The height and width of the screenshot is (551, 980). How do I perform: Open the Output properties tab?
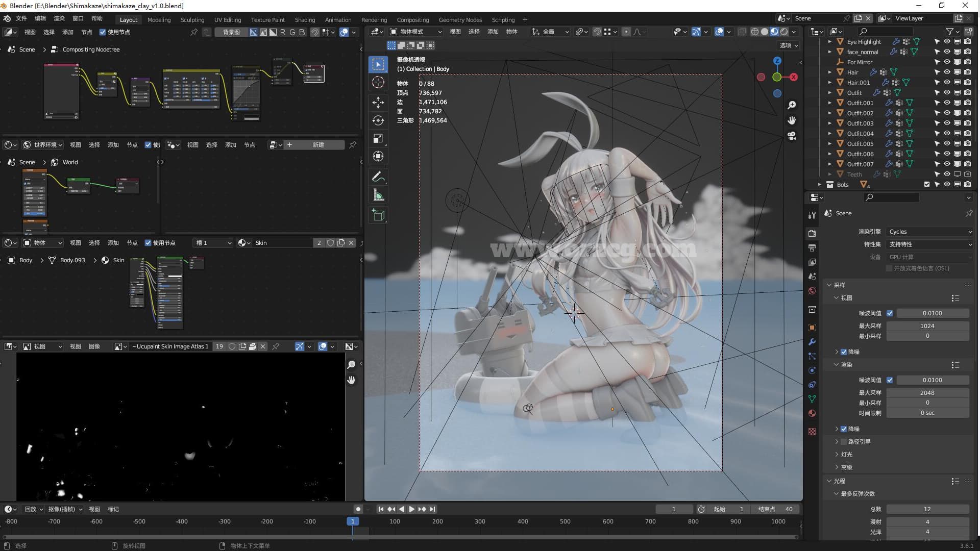812,247
